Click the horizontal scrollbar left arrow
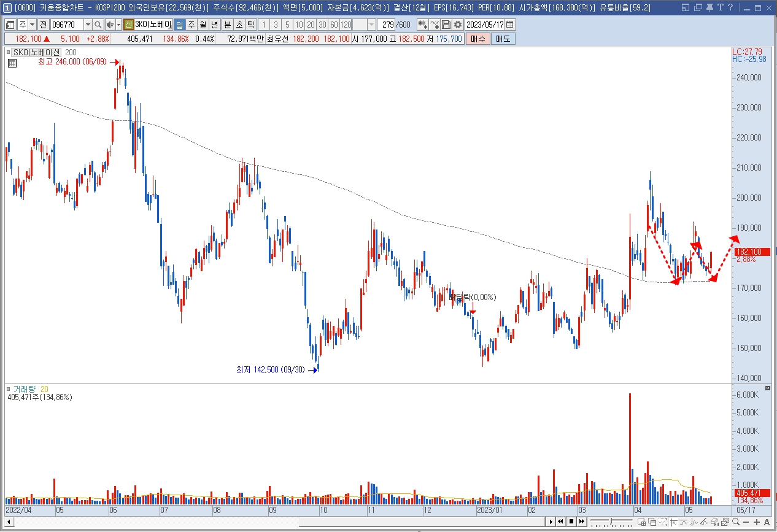Viewport: 777px width, 532px height. [10, 522]
